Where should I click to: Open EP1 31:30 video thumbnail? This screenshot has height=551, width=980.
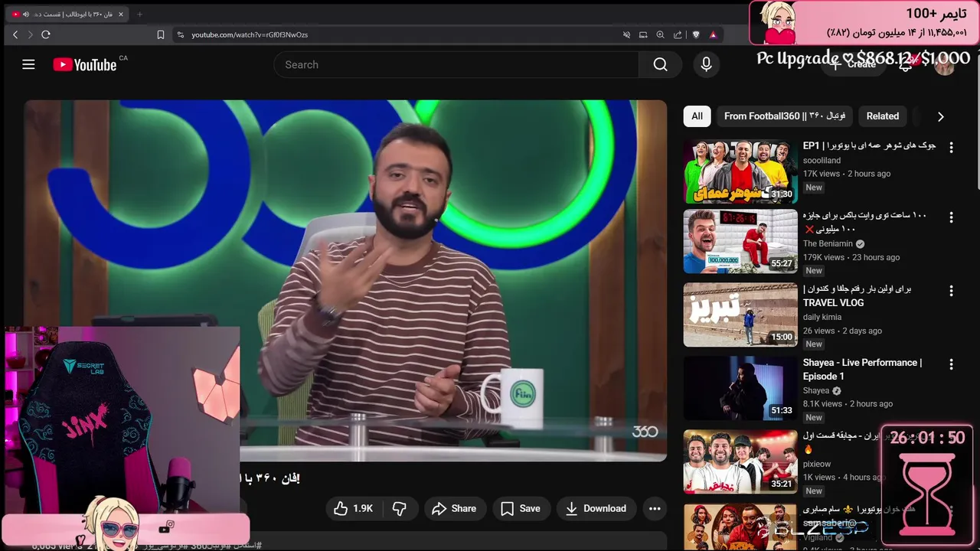click(740, 171)
